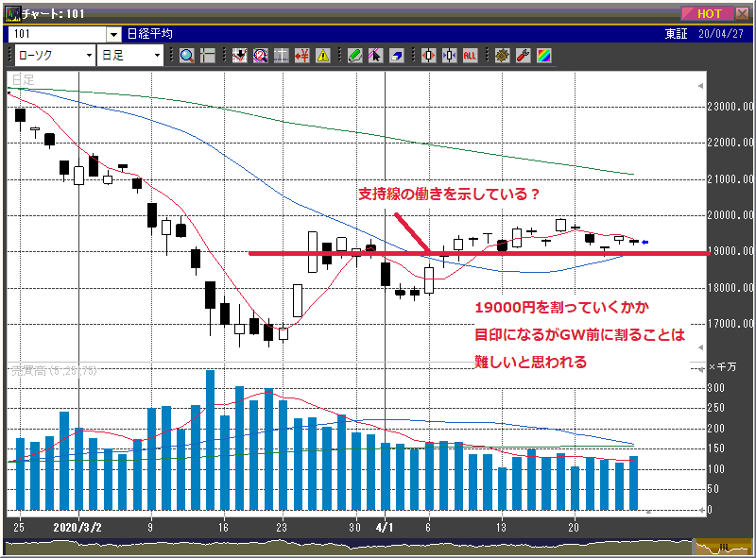Click the magnifying glass zoom icon
756x558 pixels.
tap(186, 56)
